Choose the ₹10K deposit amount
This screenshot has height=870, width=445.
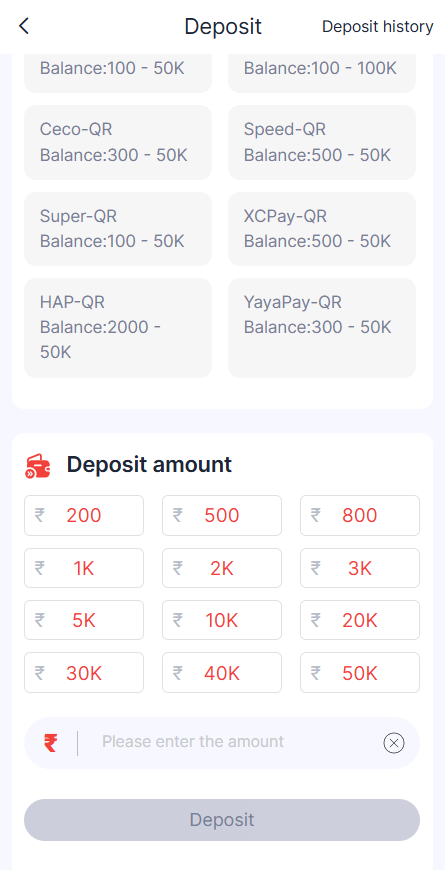pyautogui.click(x=222, y=620)
